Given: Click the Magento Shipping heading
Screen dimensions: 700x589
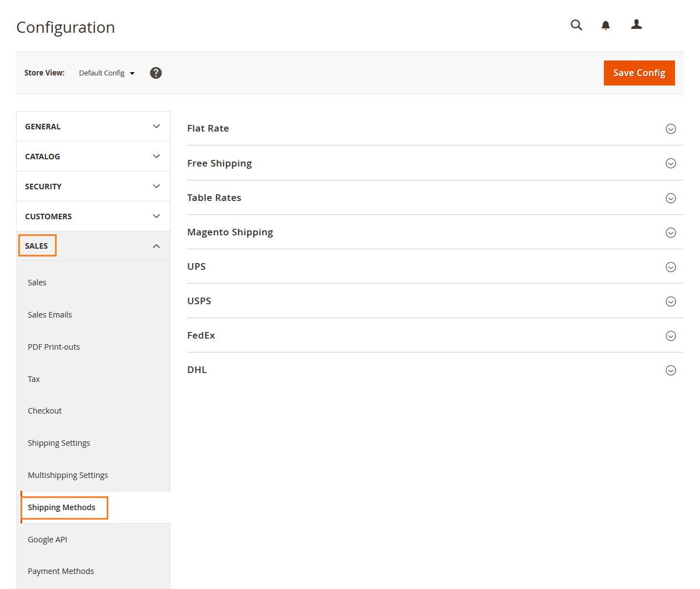Looking at the screenshot, I should point(230,232).
